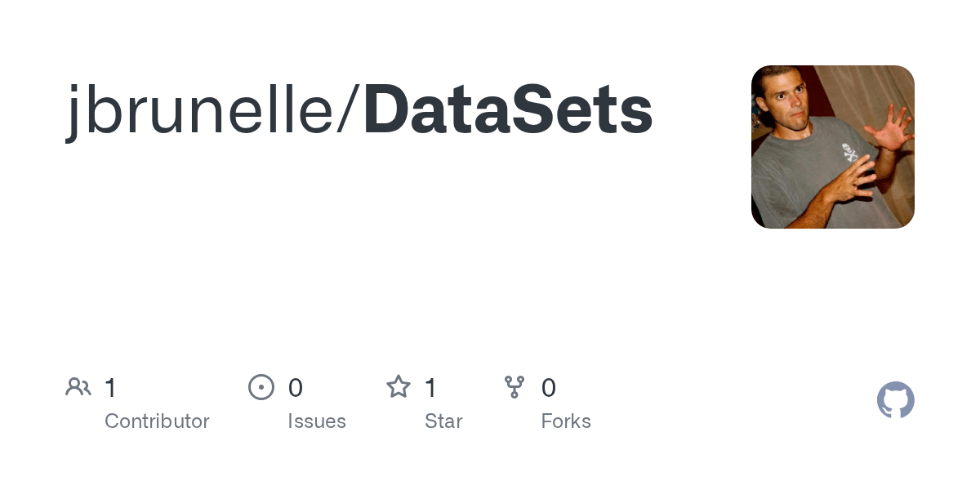
Task: Open the jbrunelle profile avatar photo
Action: click(832, 147)
